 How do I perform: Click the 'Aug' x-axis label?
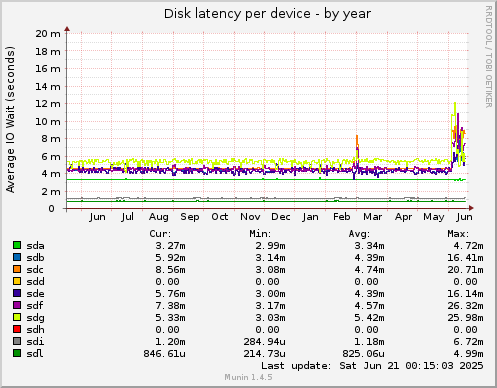(159, 217)
